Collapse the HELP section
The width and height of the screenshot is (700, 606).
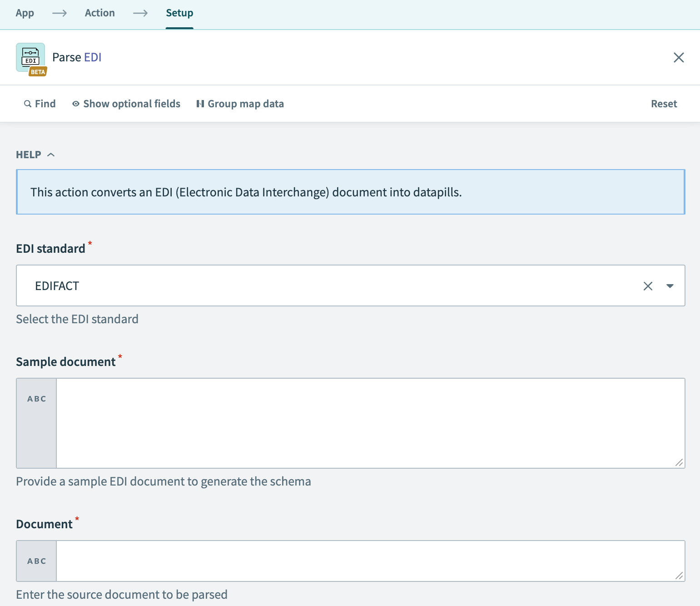[x=35, y=155]
